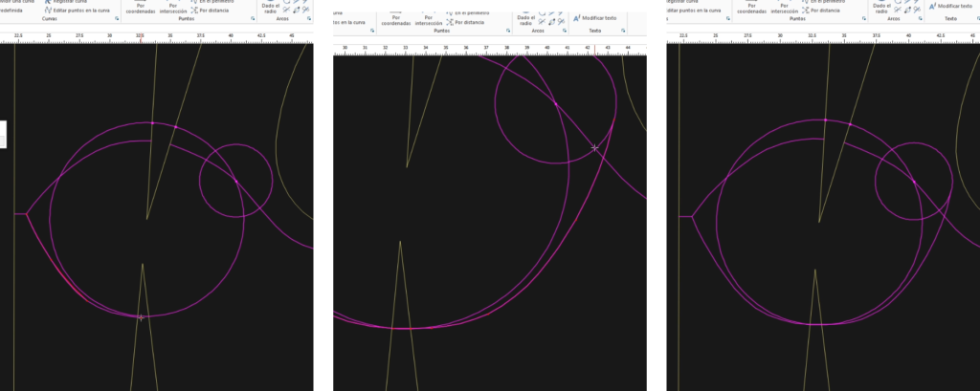Select 'Por coordenadas' point tool in middle screenshot
The height and width of the screenshot is (391, 980).
click(x=396, y=19)
